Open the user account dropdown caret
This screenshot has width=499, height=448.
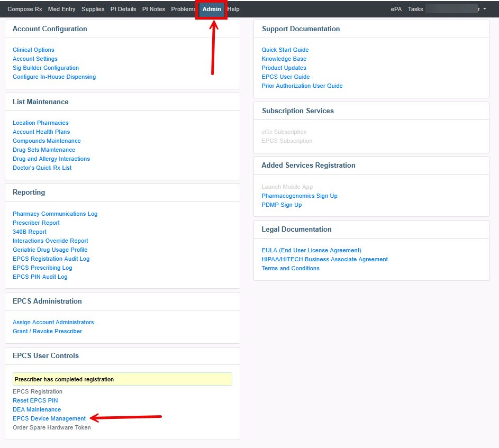coord(485,9)
